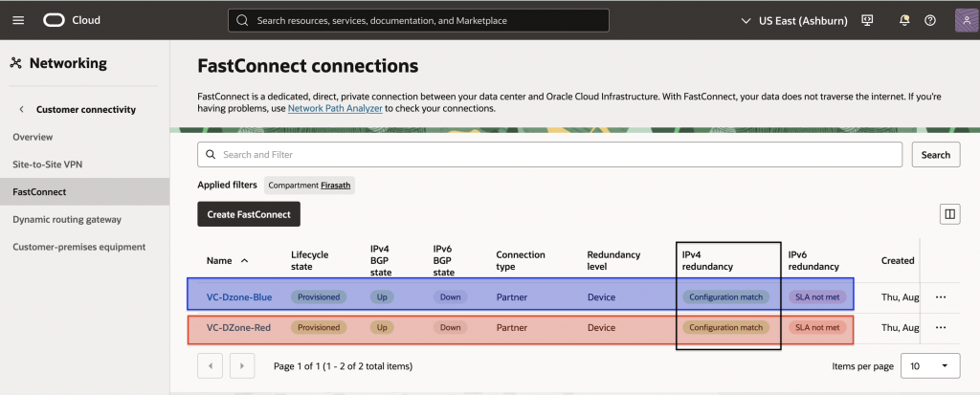Click the Create FastConnect button

249,214
